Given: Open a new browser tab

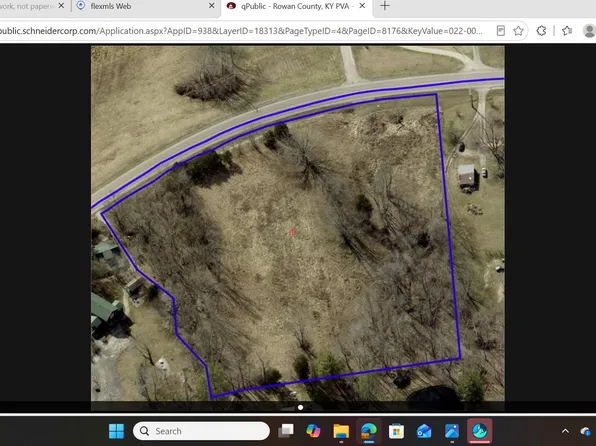Looking at the screenshot, I should point(385,6).
